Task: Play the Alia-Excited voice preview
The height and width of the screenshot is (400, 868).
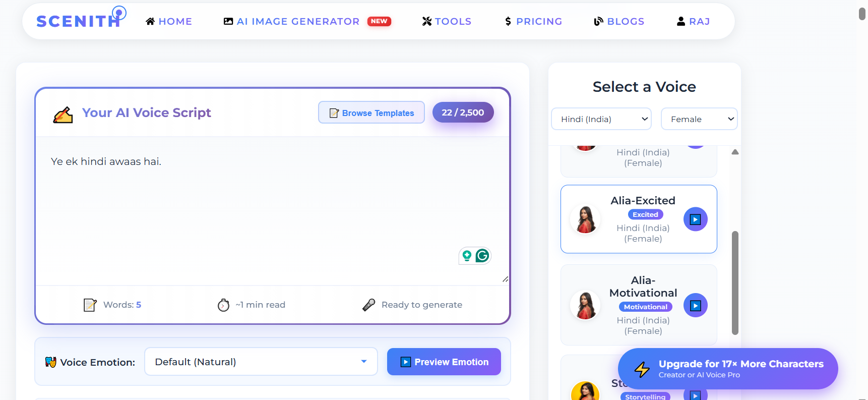Action: (x=695, y=219)
